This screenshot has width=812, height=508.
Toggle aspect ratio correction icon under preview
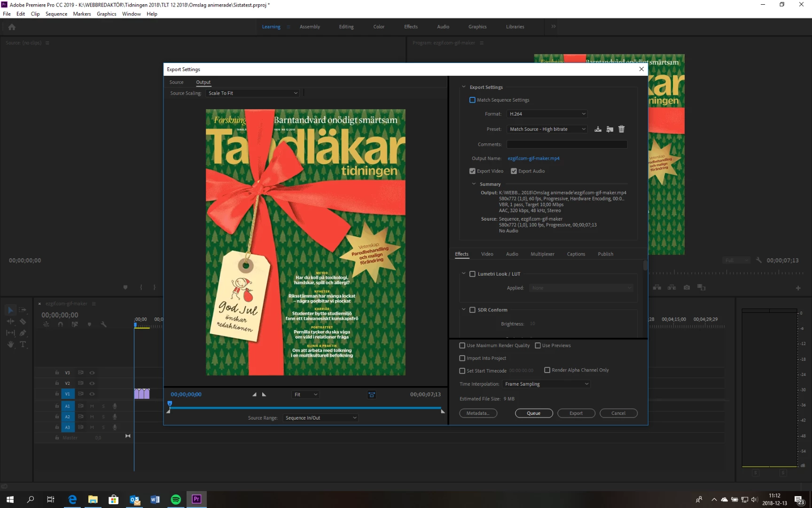point(372,395)
